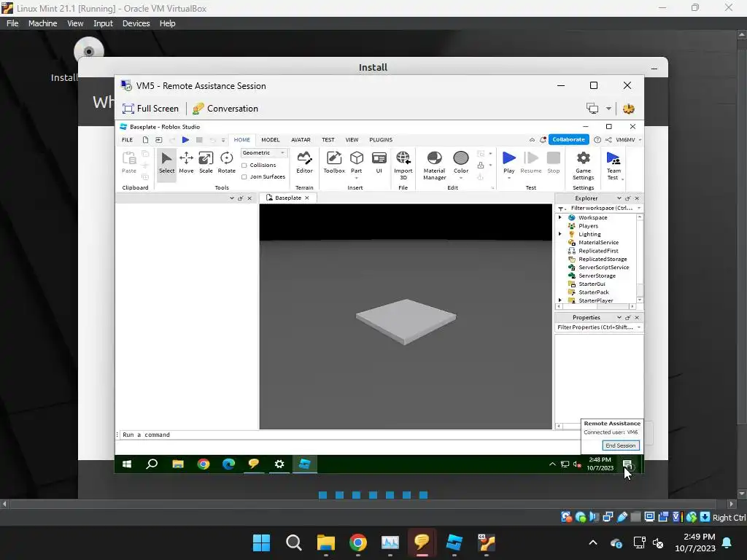The height and width of the screenshot is (560, 747).
Task: Open the Terrain Editor
Action: 304,163
